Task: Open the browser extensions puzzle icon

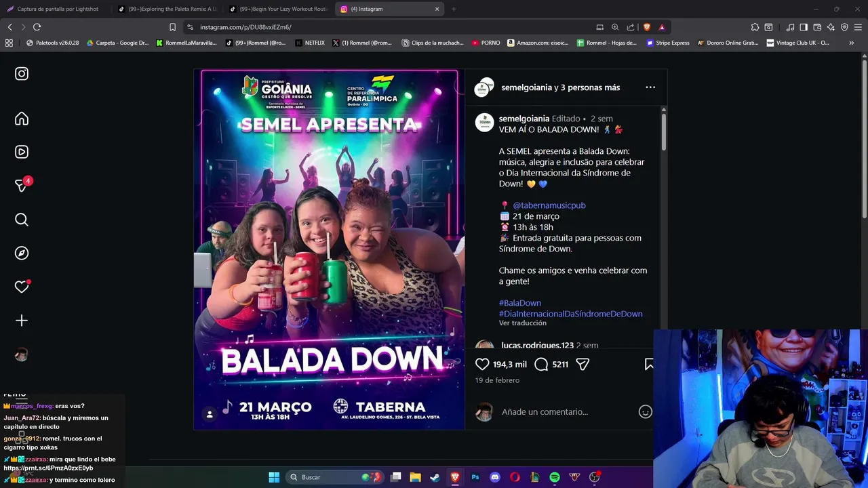Action: 755,27
